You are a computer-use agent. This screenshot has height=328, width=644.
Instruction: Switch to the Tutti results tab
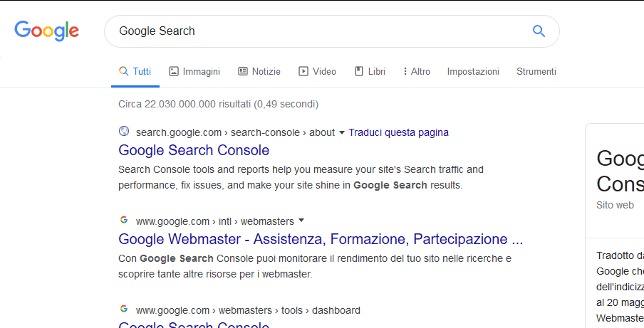click(135, 71)
